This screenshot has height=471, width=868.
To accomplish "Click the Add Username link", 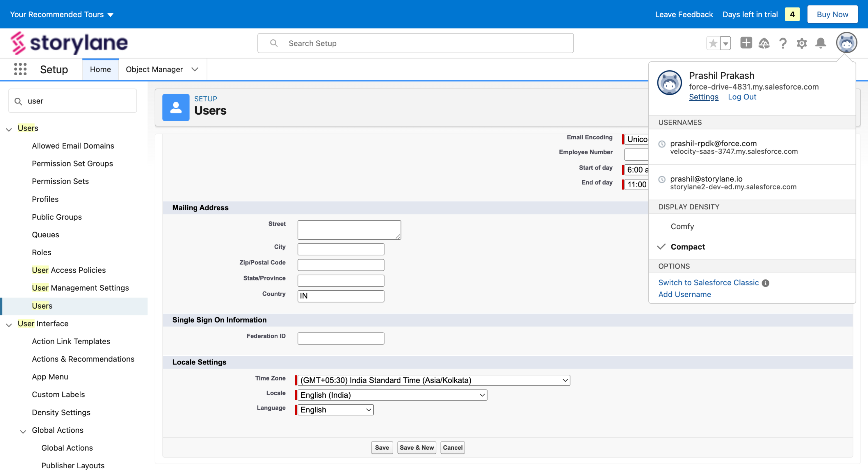I will tap(685, 295).
